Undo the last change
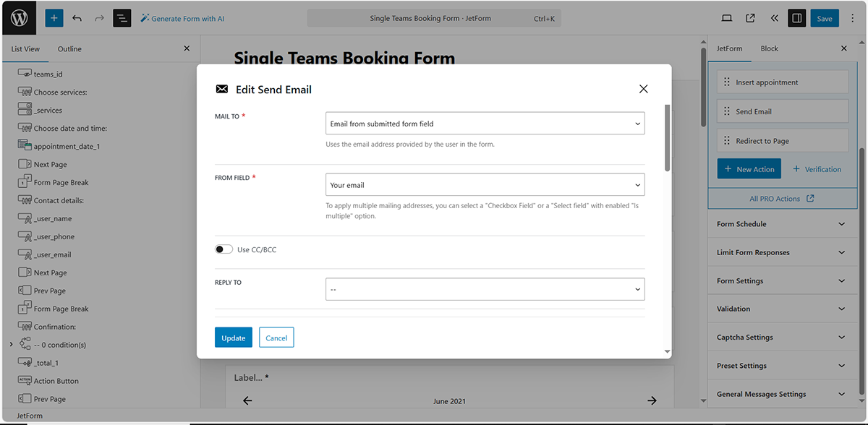Viewport: 868px width, 425px height. pos(77,18)
